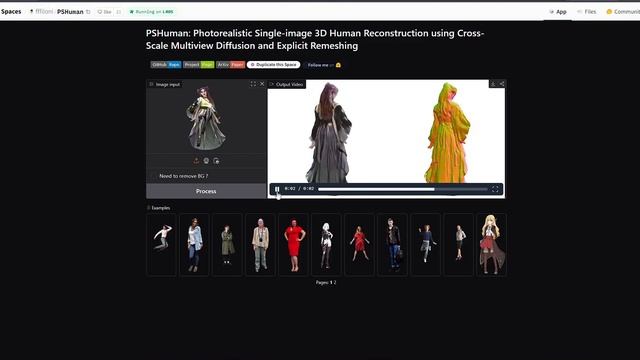This screenshot has width=640, height=360.
Task: Select woman in red dress hands on hips
Action: (x=293, y=244)
